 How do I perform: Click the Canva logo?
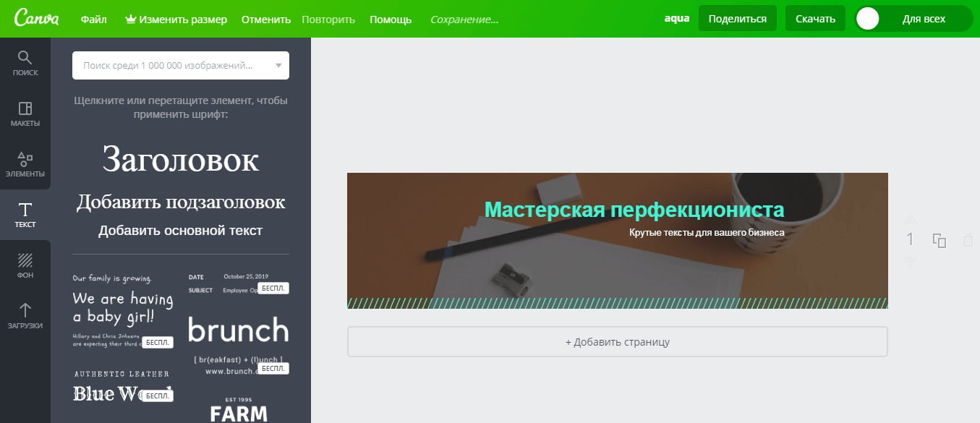[x=36, y=18]
